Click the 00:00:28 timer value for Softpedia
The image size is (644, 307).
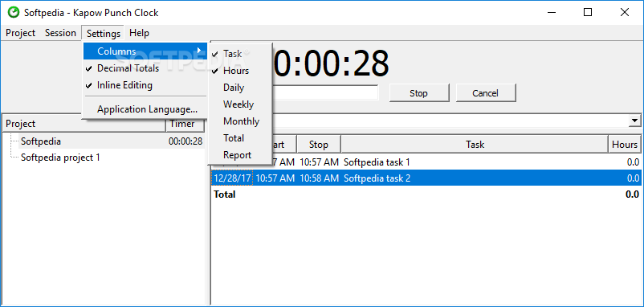(185, 141)
